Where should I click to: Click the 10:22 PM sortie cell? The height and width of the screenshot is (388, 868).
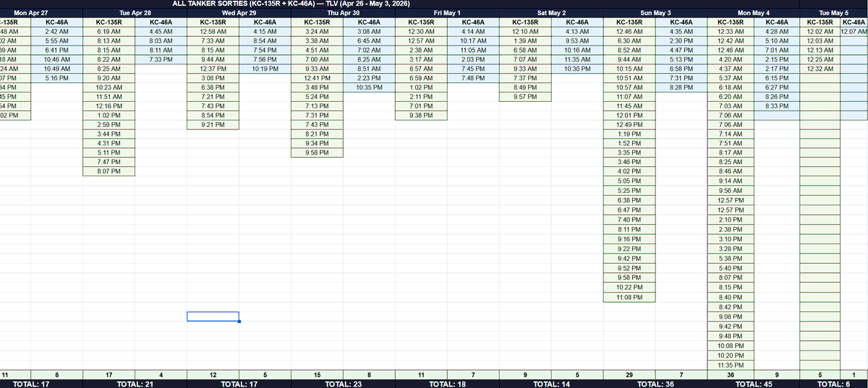pyautogui.click(x=629, y=288)
